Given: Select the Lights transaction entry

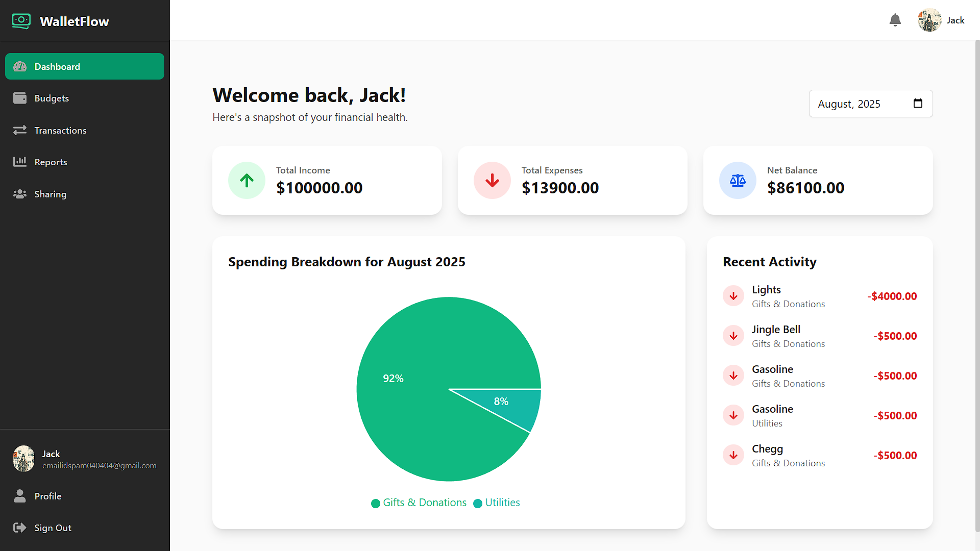Looking at the screenshot, I should [x=820, y=296].
